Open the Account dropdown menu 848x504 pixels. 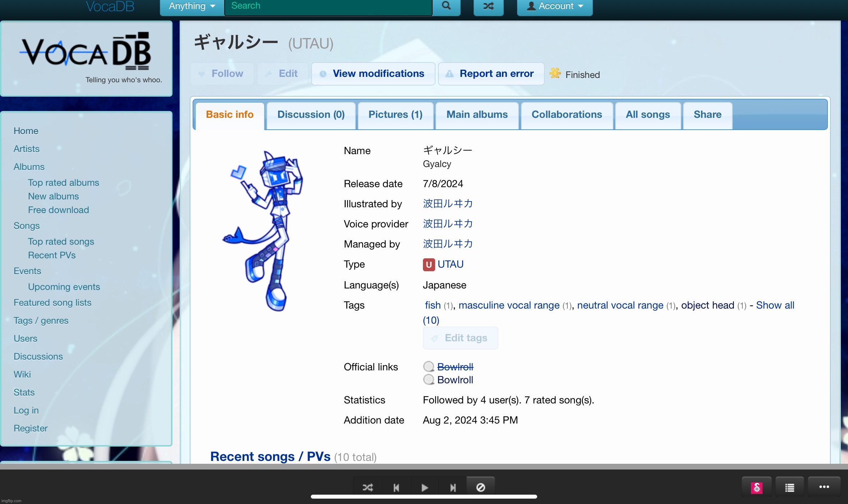(554, 6)
